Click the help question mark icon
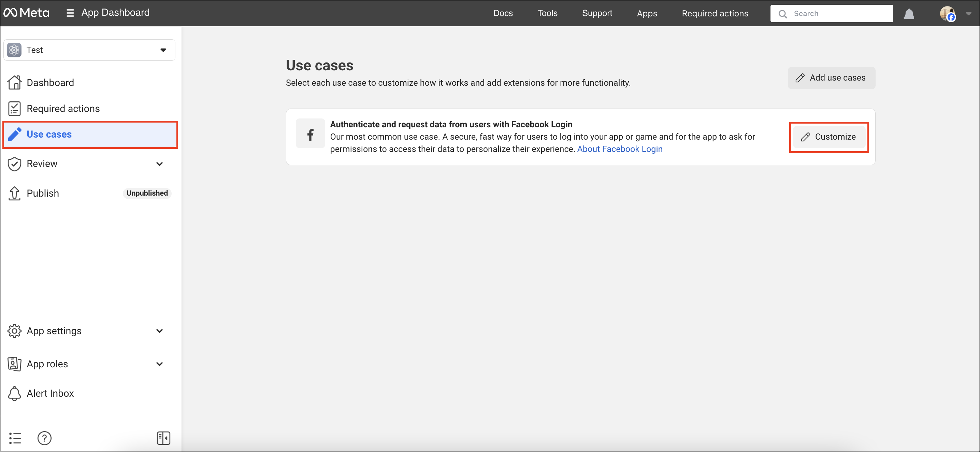 coord(44,438)
